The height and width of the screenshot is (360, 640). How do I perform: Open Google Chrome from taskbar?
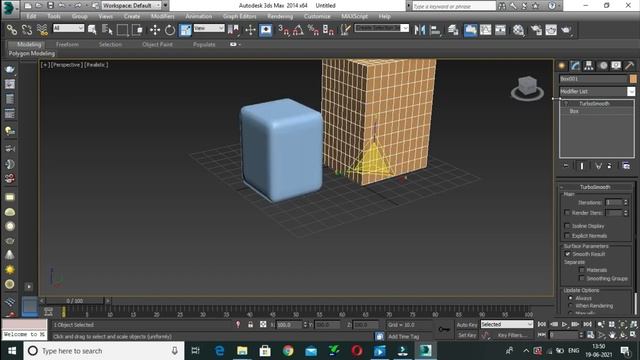click(x=288, y=351)
